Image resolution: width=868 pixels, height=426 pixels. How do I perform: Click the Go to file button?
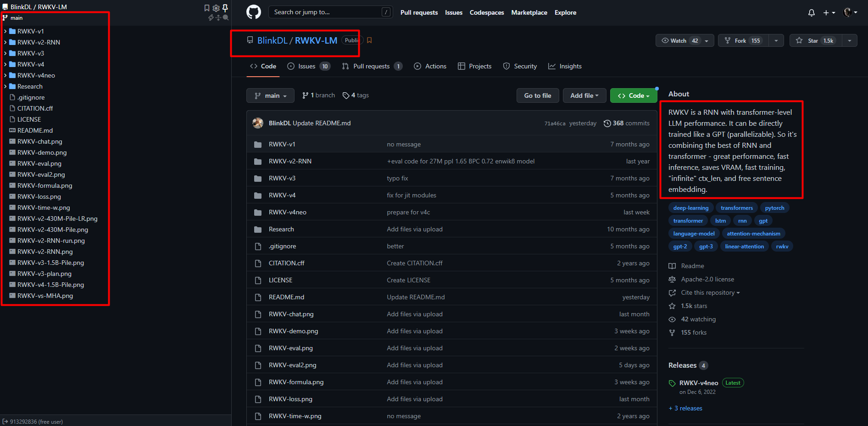[538, 95]
